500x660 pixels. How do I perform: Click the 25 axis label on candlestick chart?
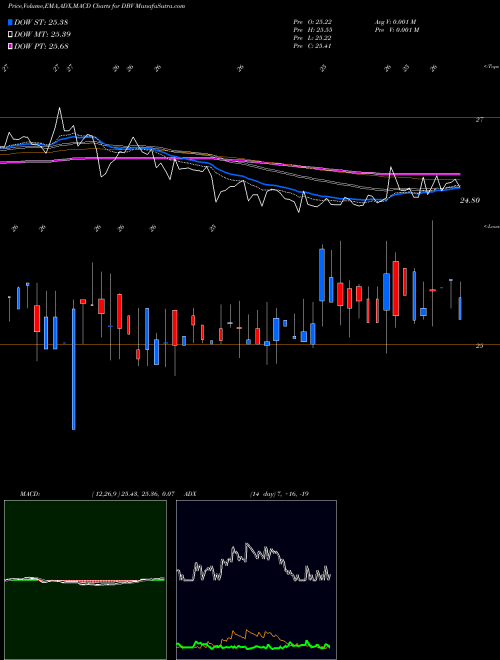coord(479,346)
